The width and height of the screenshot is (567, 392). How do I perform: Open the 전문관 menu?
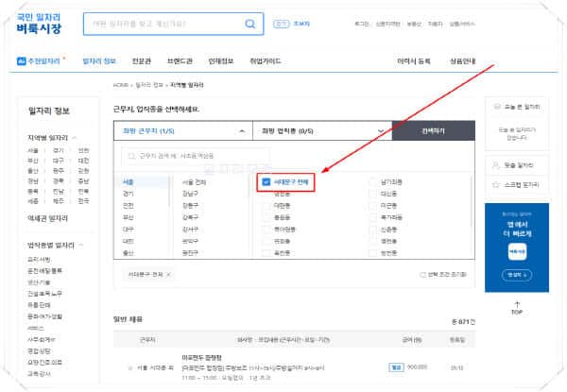141,61
